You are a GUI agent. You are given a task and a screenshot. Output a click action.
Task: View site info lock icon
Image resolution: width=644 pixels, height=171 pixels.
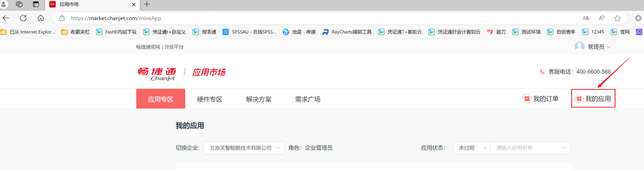click(62, 18)
